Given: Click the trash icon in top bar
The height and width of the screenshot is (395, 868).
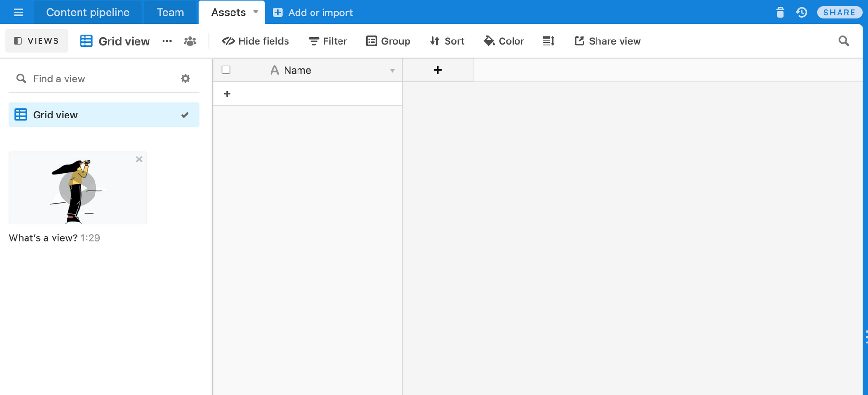Looking at the screenshot, I should tap(780, 13).
